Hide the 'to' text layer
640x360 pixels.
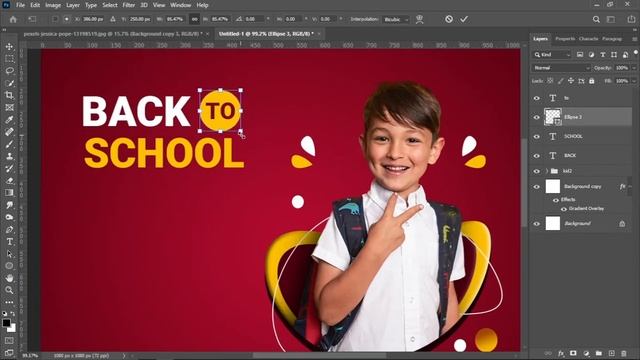tap(536, 98)
